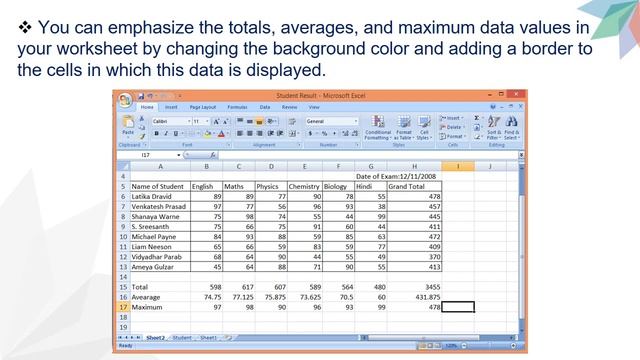Switch to the Page Layout tab
640x360 pixels.
[x=203, y=107]
